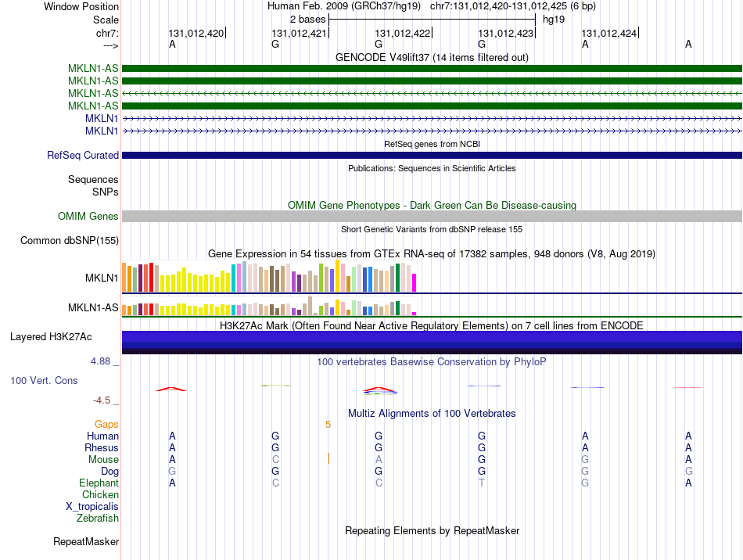This screenshot has width=743, height=560.
Task: Click the 'OMIM Genes' track label
Action: 88,217
